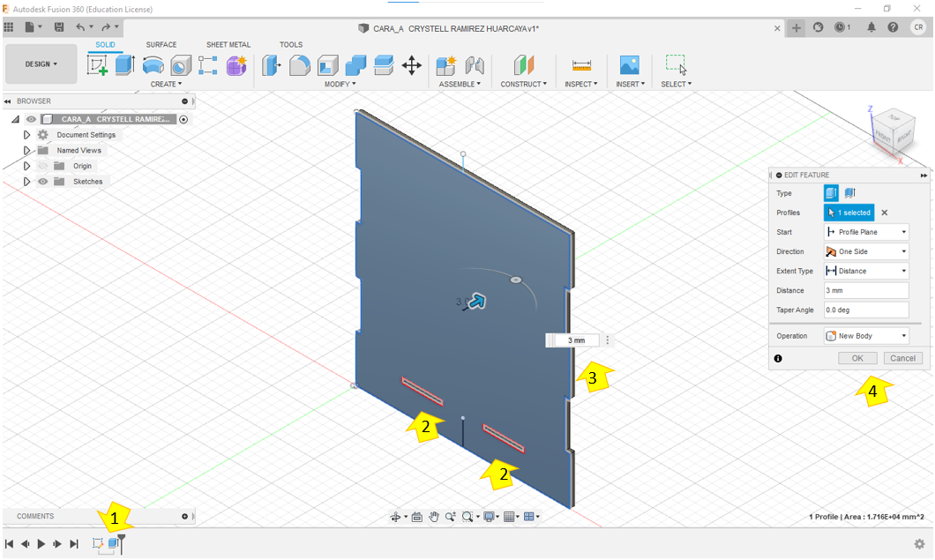
Task: Cancel the Edit Feature dialog
Action: pos(902,358)
